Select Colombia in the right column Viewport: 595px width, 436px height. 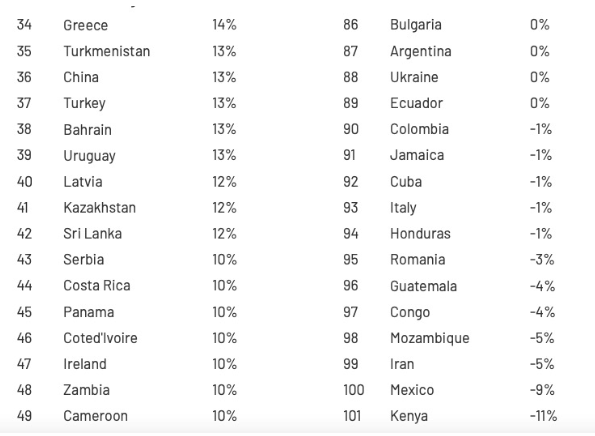click(x=419, y=129)
